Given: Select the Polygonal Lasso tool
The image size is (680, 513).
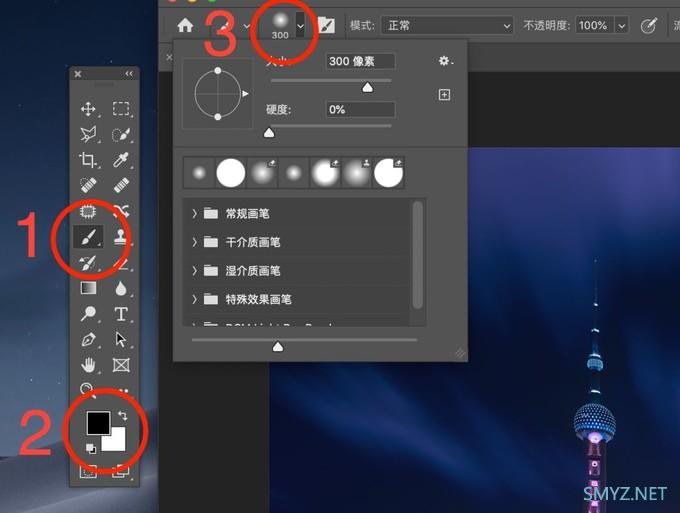Looking at the screenshot, I should coord(88,134).
